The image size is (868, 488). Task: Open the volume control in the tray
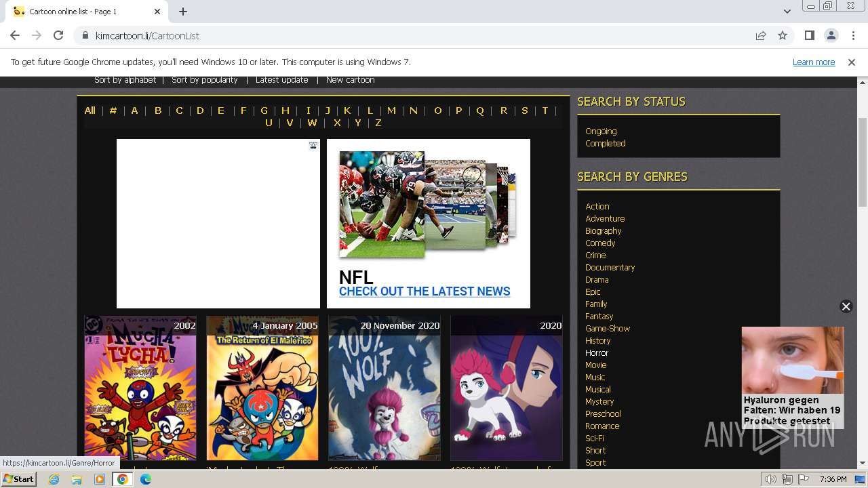pos(770,479)
